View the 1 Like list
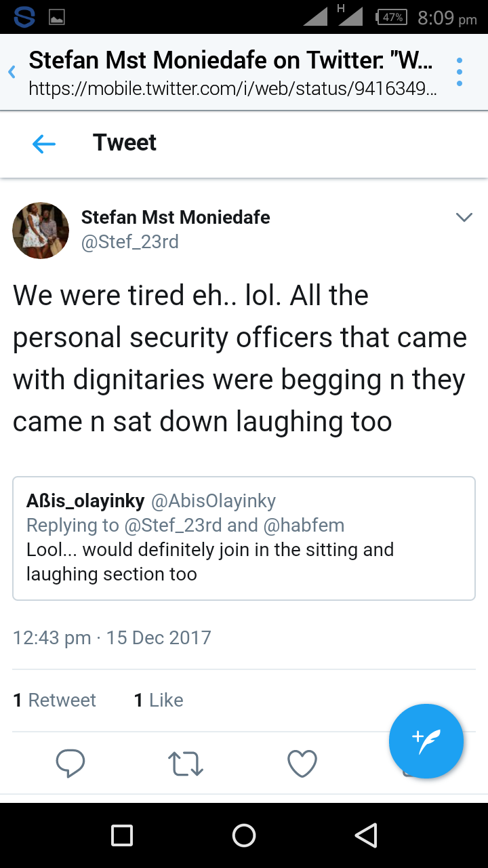This screenshot has height=868, width=488. (159, 700)
